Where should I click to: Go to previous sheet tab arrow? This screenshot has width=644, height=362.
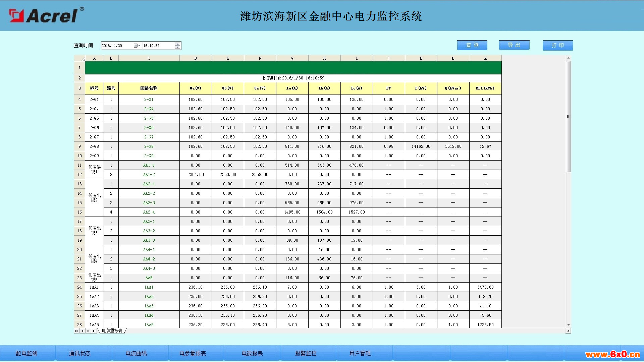(83, 331)
